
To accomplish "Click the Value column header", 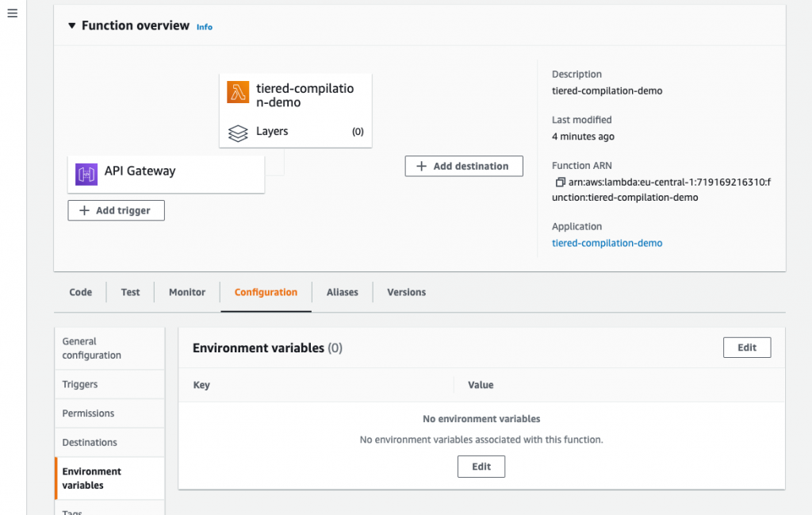I will coord(481,385).
